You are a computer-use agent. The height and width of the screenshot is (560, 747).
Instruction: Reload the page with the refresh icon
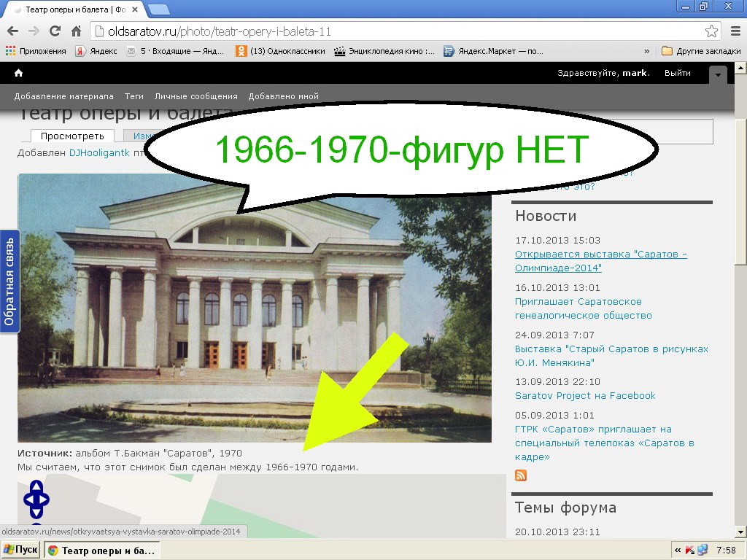pyautogui.click(x=55, y=31)
